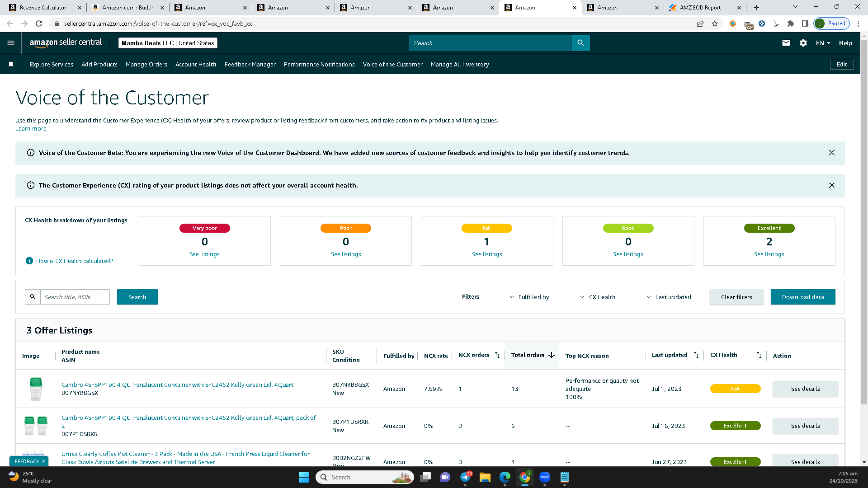Open Microsoft Edge from the taskbar
Viewport: 868px width, 488px height.
[x=505, y=477]
